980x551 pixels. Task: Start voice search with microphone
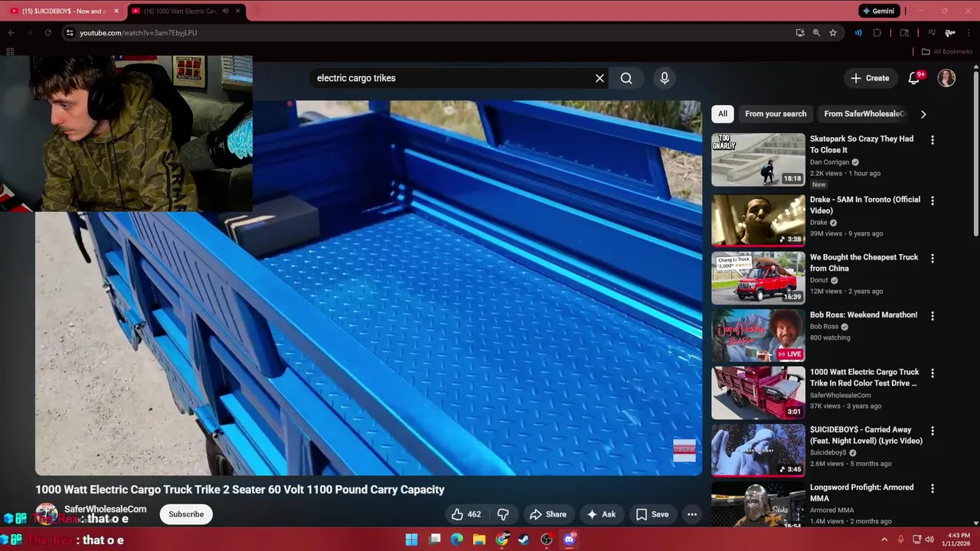click(665, 78)
